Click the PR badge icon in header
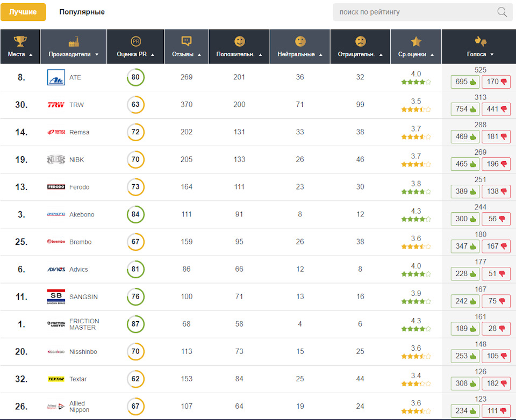This screenshot has height=420, width=516. (x=135, y=41)
